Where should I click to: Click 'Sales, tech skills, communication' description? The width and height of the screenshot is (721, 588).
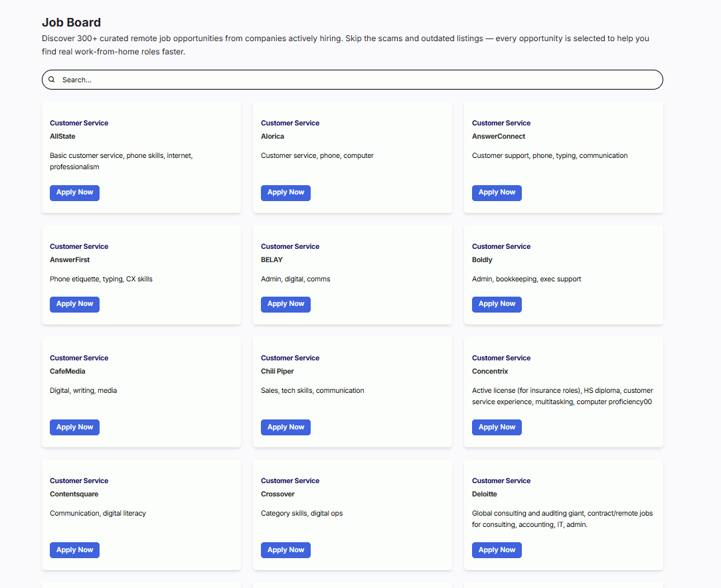coord(313,391)
